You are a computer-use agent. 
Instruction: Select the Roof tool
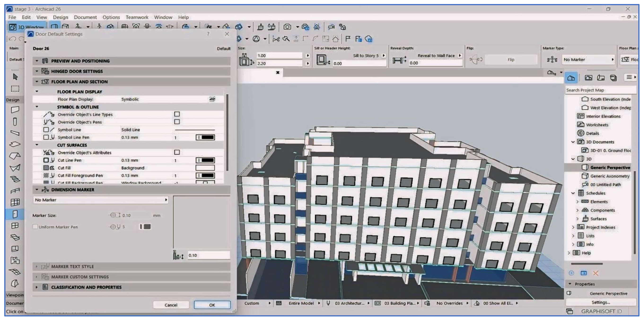tap(15, 156)
